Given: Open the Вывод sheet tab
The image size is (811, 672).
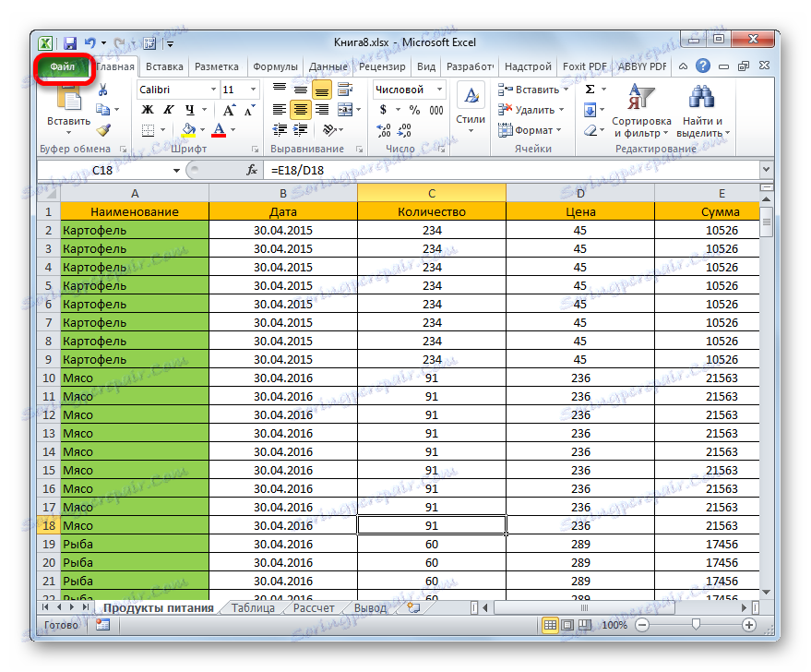Looking at the screenshot, I should coord(370,608).
